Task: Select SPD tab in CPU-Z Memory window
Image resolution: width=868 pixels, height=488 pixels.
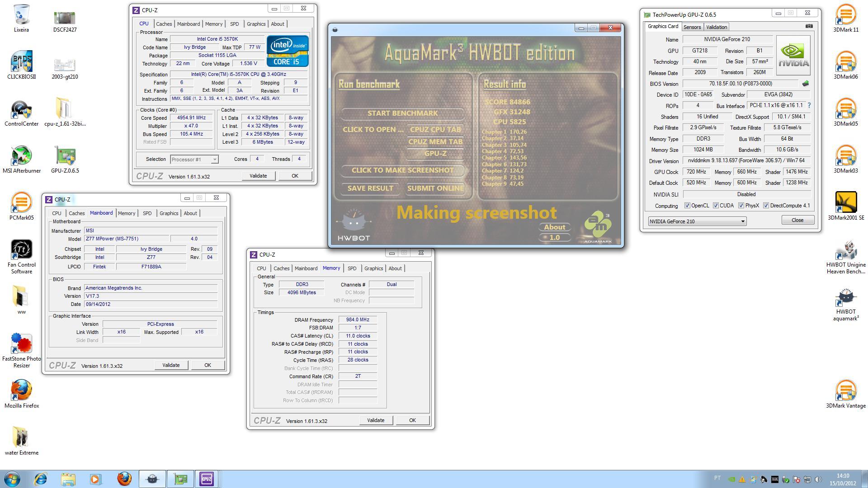Action: point(352,268)
